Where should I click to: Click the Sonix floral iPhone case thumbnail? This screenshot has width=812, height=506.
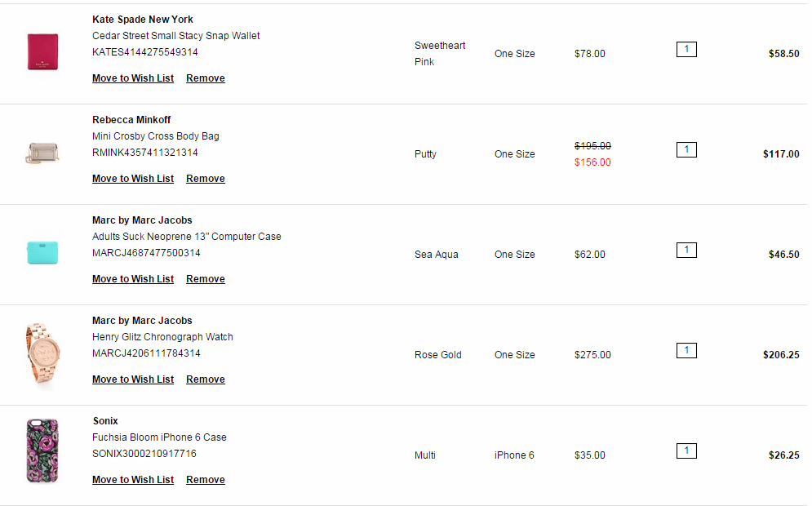[x=42, y=451]
